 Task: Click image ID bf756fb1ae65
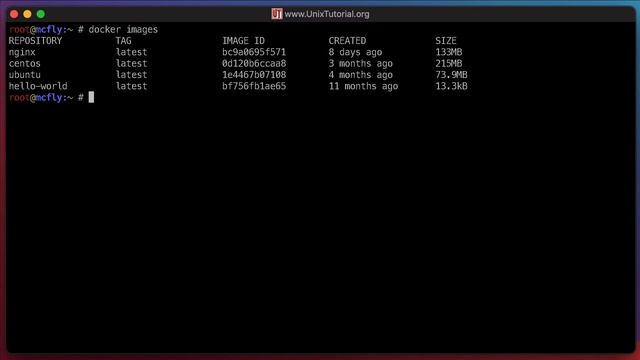pyautogui.click(x=254, y=87)
